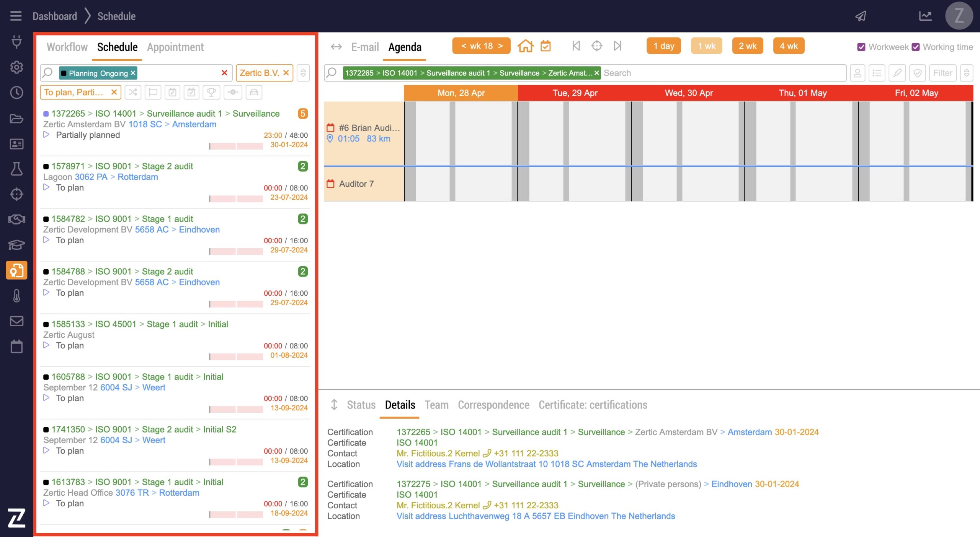This screenshot has height=537, width=980.
Task: Open the handshake icon in left sidebar
Action: click(x=16, y=220)
